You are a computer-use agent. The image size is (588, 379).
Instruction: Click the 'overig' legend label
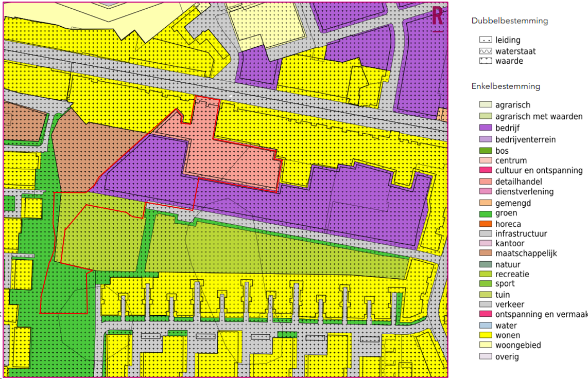coord(507,357)
